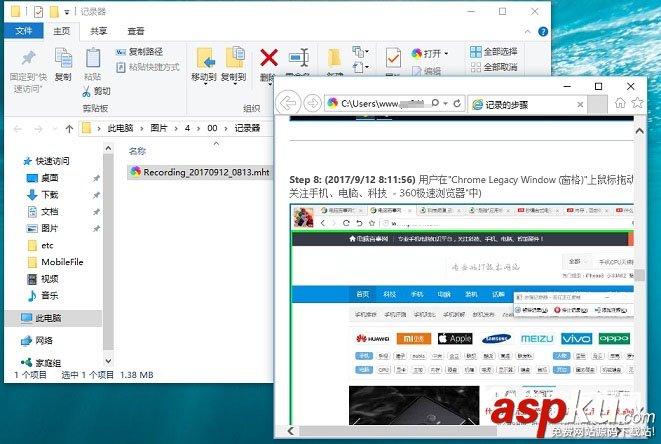Open 桌面 in the navigation pane
The width and height of the screenshot is (661, 444).
43,178
